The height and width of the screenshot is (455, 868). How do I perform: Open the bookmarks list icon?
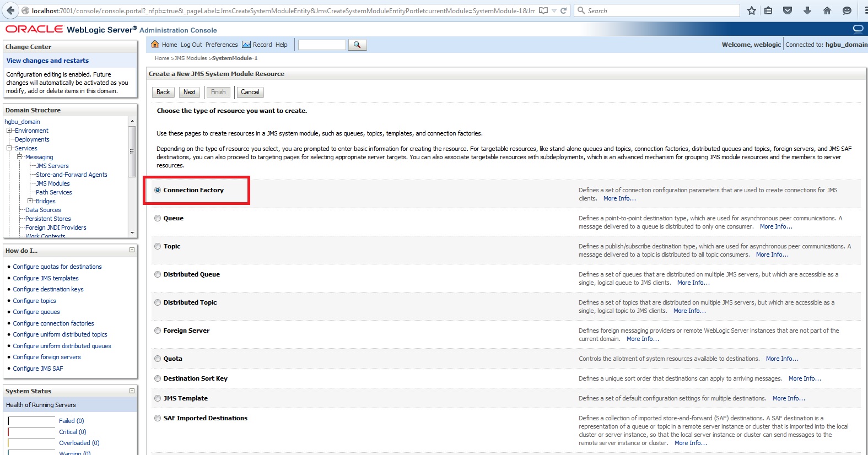768,10
